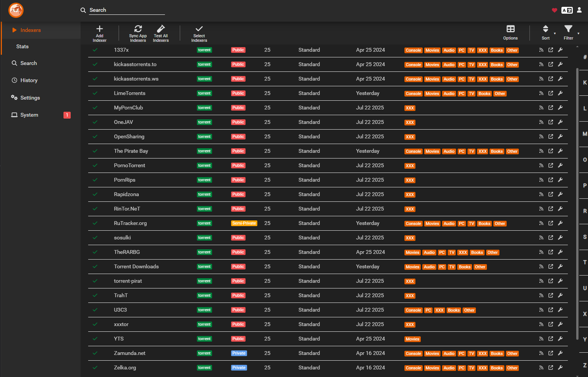Click torrent protocol label on LimeTorrents row

click(204, 93)
